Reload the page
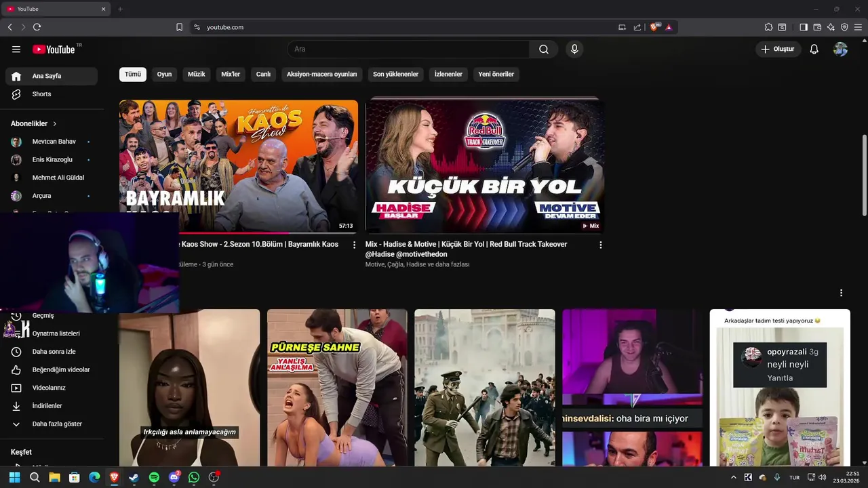The width and height of the screenshot is (868, 488). [37, 27]
